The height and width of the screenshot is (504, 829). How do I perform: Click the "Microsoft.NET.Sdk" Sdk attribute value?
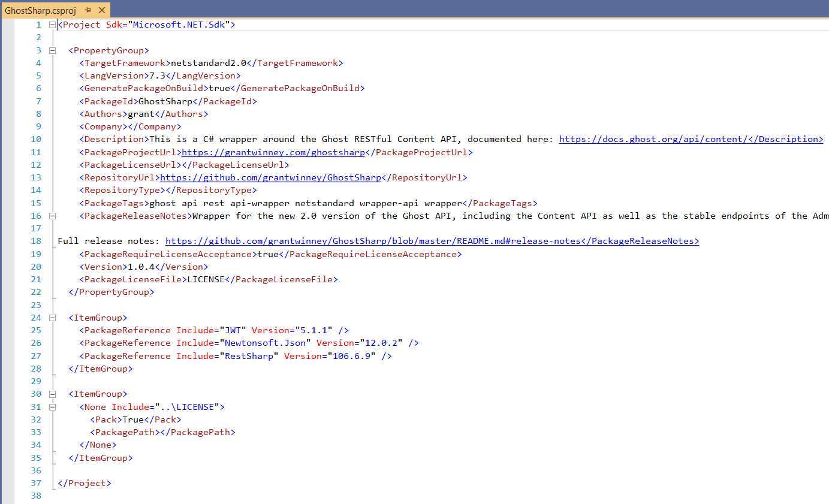179,25
